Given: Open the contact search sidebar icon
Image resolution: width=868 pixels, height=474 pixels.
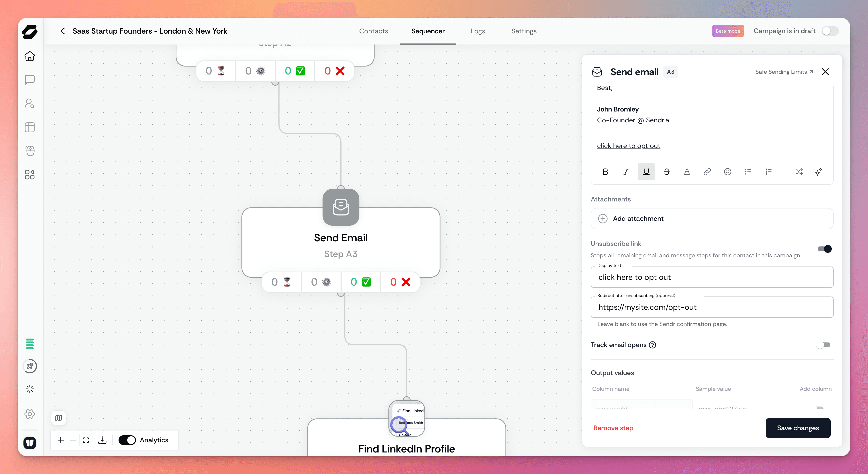Looking at the screenshot, I should point(30,104).
